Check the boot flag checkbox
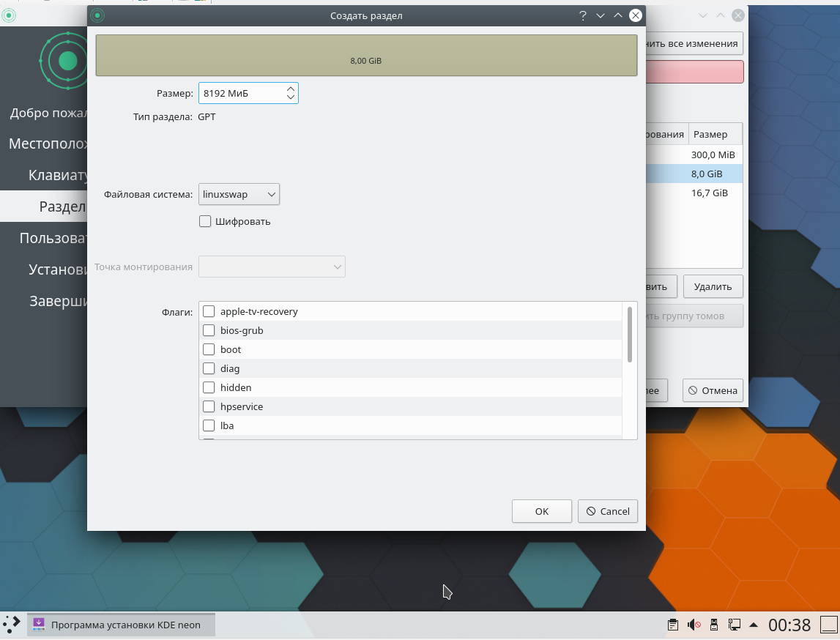The width and height of the screenshot is (840, 640). pos(209,349)
